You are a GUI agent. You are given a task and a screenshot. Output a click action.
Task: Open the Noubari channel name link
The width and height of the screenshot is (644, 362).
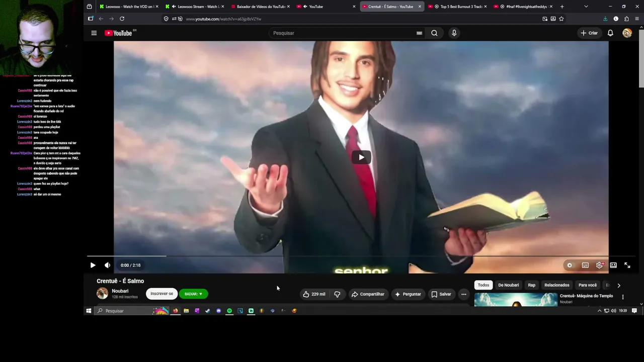tap(120, 291)
